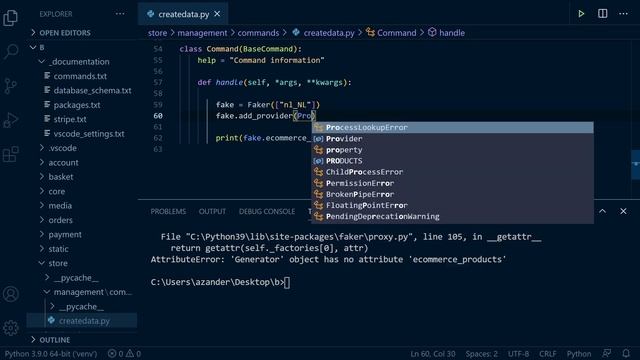Choose FloatingPointError suggestion
Screen dimensions: 640x360
click(x=453, y=205)
